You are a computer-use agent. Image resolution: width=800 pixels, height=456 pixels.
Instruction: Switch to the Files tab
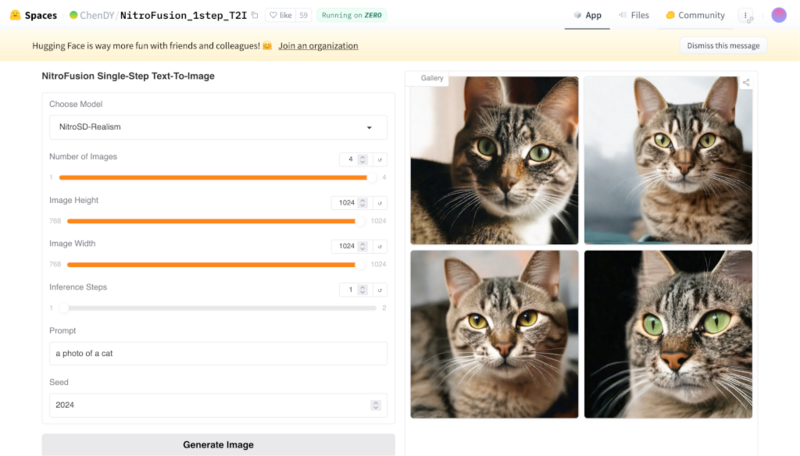coord(634,15)
